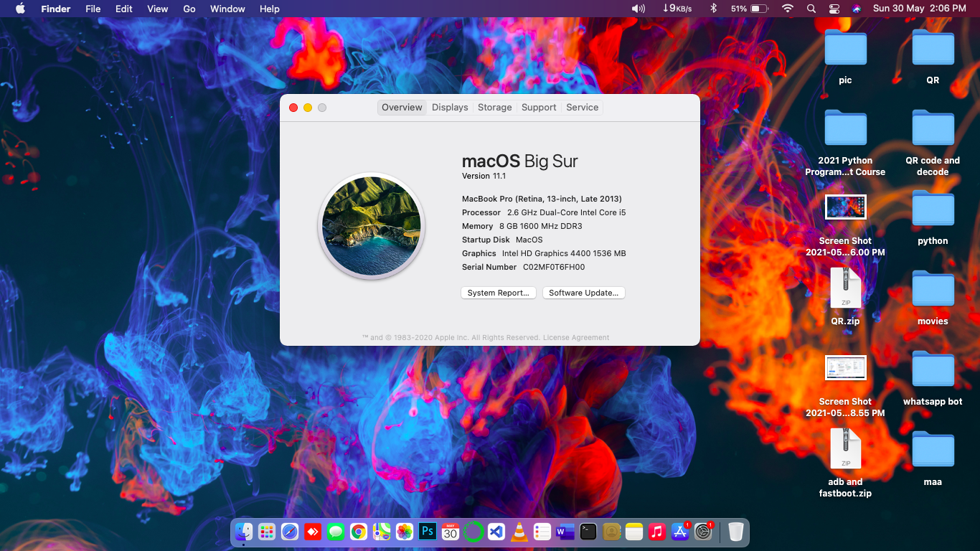Screen dimensions: 980x551
Task: Click the Serial Number value C02MF0T6FH00
Action: [554, 267]
